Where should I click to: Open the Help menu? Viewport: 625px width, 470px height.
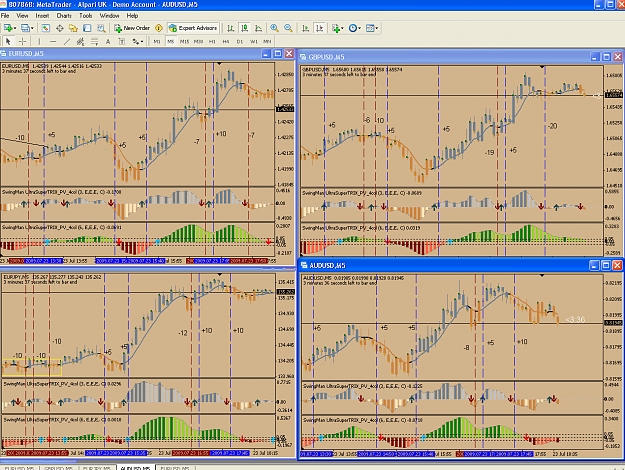coord(132,16)
